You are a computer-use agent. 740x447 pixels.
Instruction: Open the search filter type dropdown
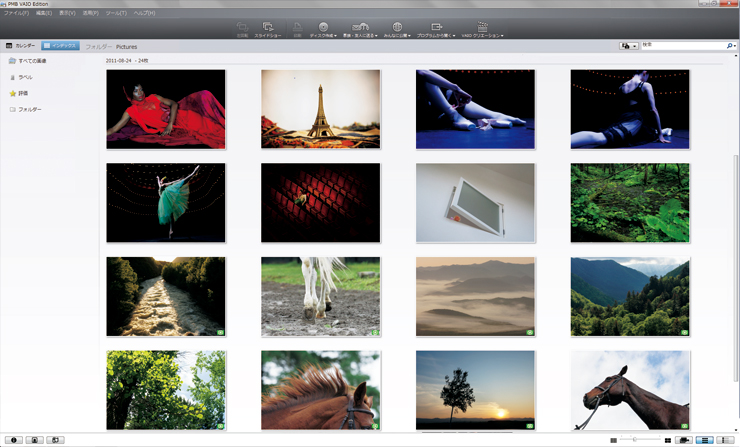tap(629, 46)
